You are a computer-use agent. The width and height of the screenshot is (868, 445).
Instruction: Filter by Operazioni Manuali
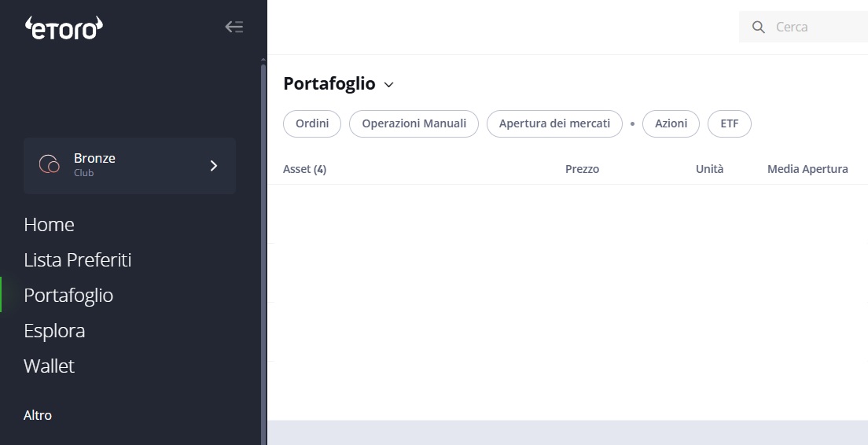pyautogui.click(x=414, y=123)
